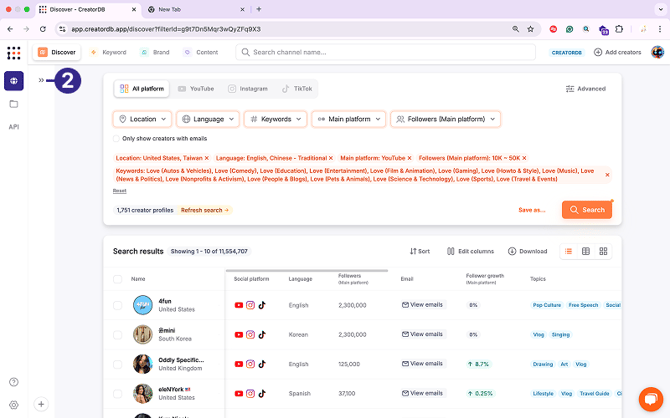Image resolution: width=670 pixels, height=418 pixels.
Task: Select the TikTok platform tab
Action: [297, 89]
